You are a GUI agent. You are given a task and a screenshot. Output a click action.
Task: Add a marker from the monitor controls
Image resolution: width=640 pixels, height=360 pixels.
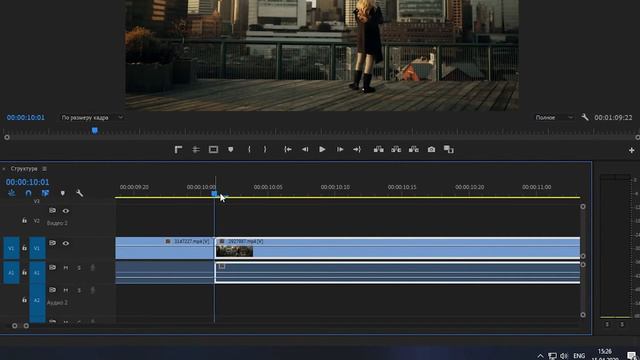pyautogui.click(x=231, y=150)
